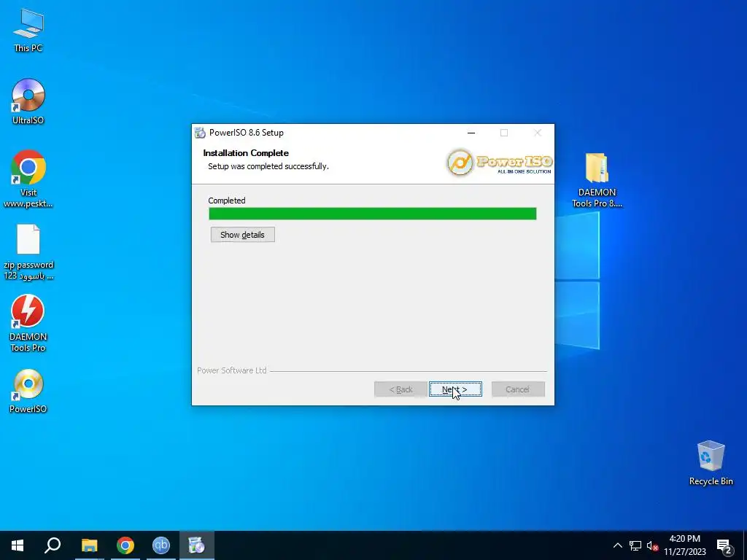Show hidden system tray icons
Image resolution: width=747 pixels, height=560 pixels.
pos(617,545)
